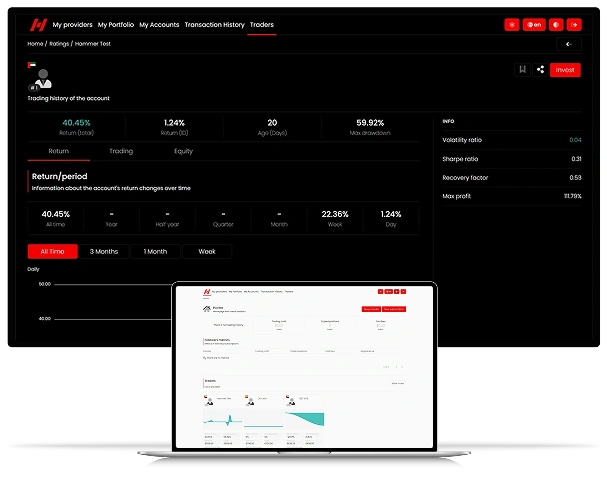Screen dimensions: 607x477
Task: Open the language selector showing en
Action: 535,24
